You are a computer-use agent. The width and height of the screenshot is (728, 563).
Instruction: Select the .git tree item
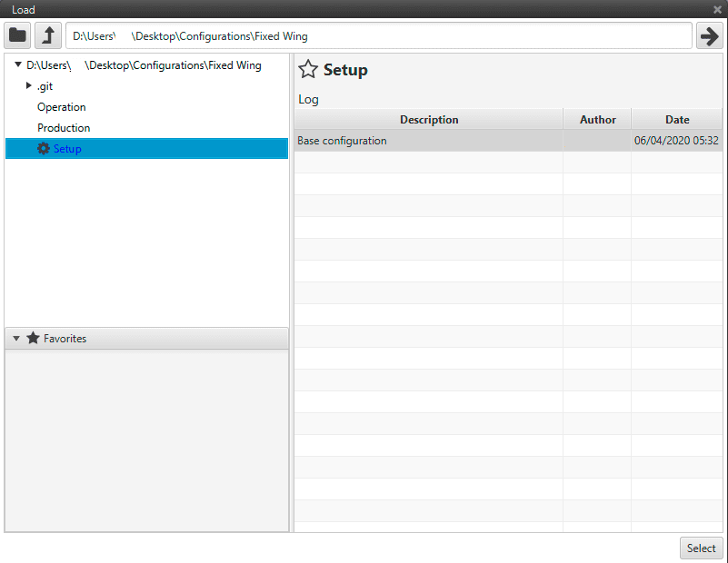pyautogui.click(x=45, y=86)
